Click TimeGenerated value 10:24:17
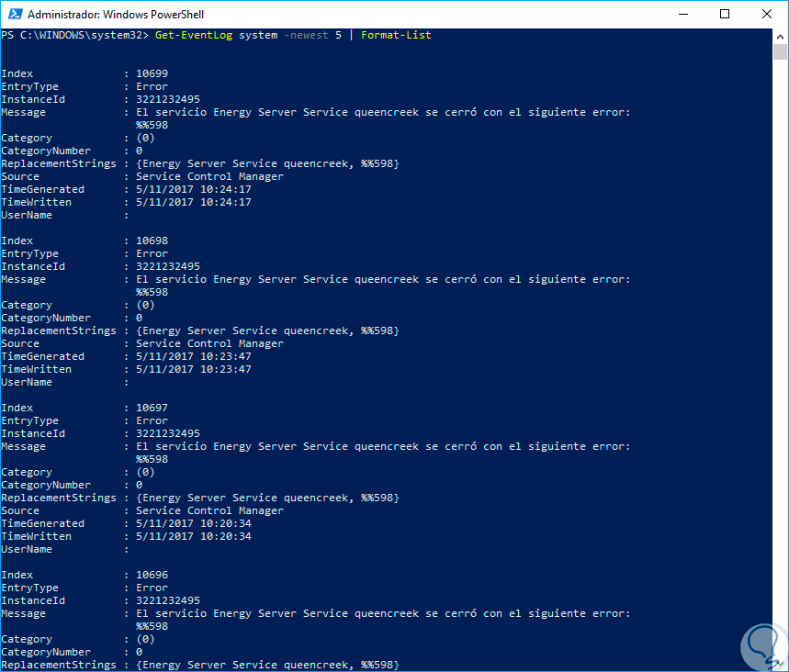This screenshot has width=789, height=672. pos(226,189)
